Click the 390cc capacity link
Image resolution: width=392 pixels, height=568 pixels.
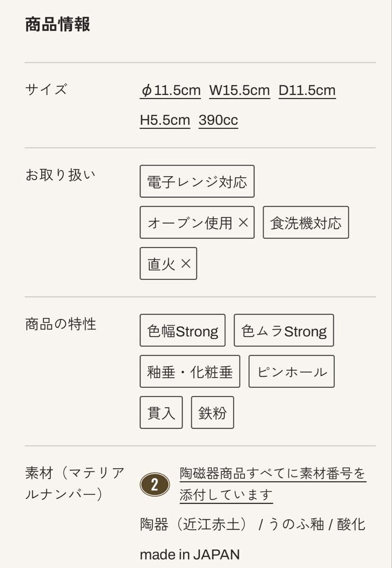(x=218, y=120)
